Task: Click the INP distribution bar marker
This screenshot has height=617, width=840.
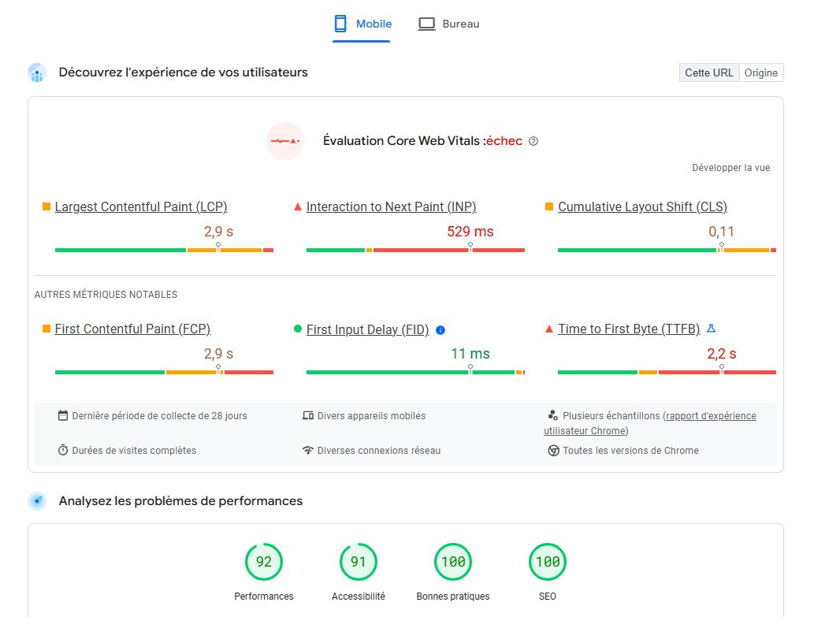Action: pos(470,247)
